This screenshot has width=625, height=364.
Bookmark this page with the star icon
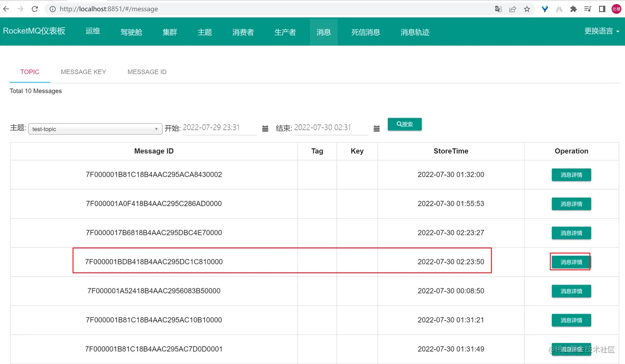point(527,9)
